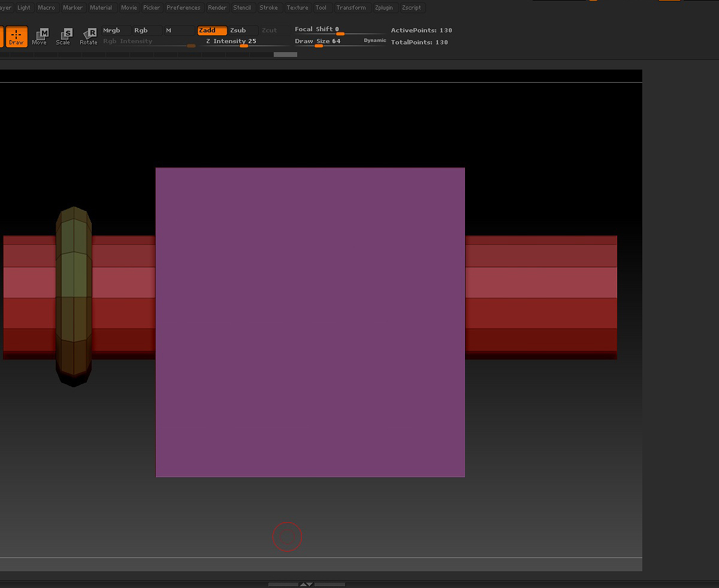
Task: Click the gray shelf scrollbar thumb
Action: [285, 55]
